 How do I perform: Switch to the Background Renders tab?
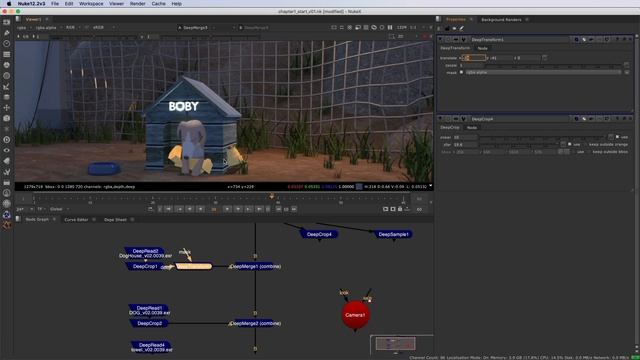(501, 20)
